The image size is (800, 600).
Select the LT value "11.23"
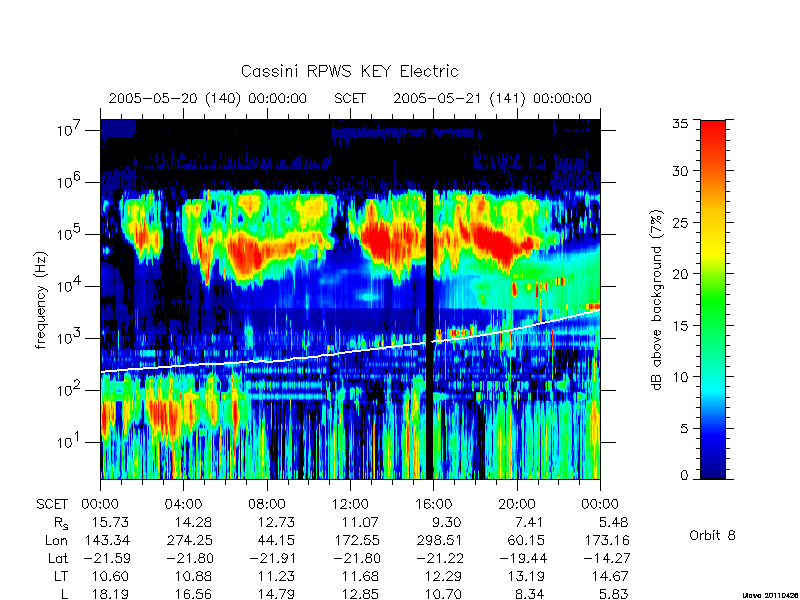[277, 576]
